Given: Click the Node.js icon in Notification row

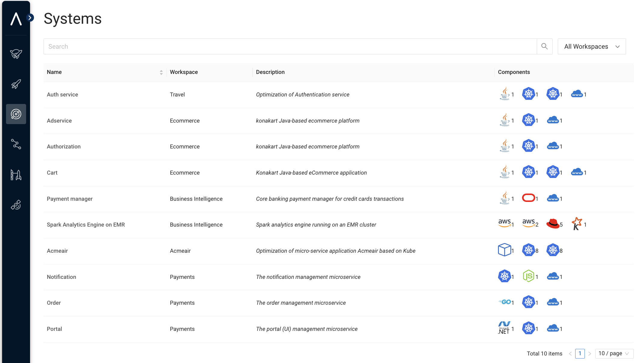Looking at the screenshot, I should (528, 276).
